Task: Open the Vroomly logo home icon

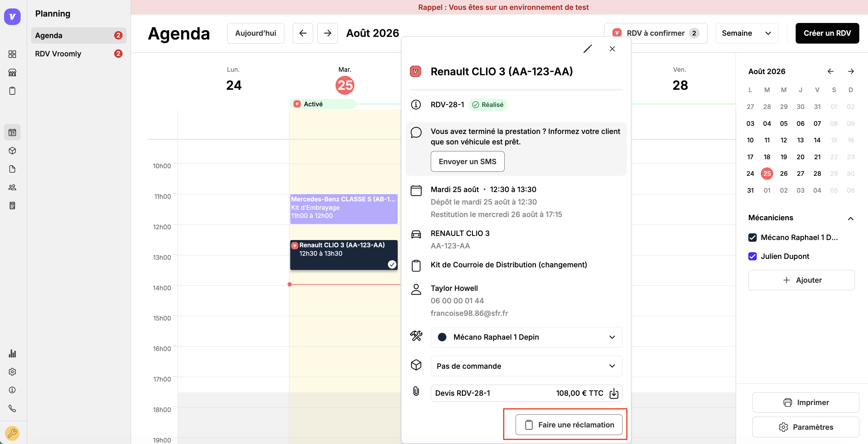Action: 12,17
